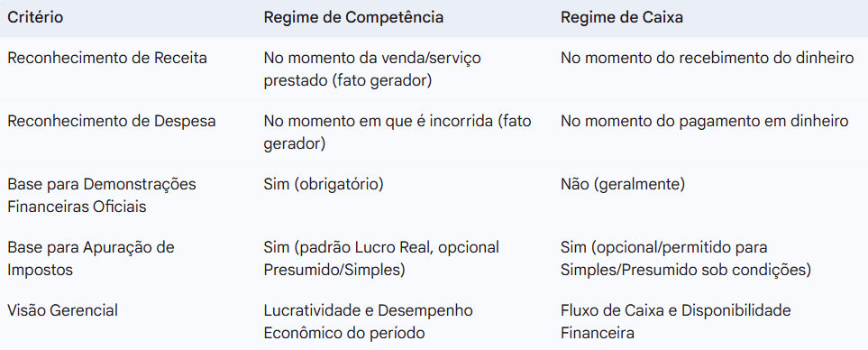The height and width of the screenshot is (350, 868).
Task: Select the Regime de Caixa header
Action: tap(622, 18)
